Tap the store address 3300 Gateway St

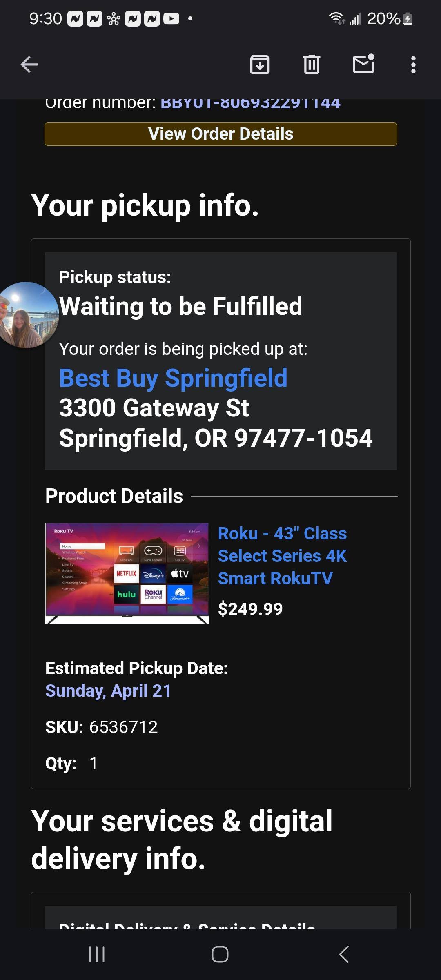[x=154, y=408]
